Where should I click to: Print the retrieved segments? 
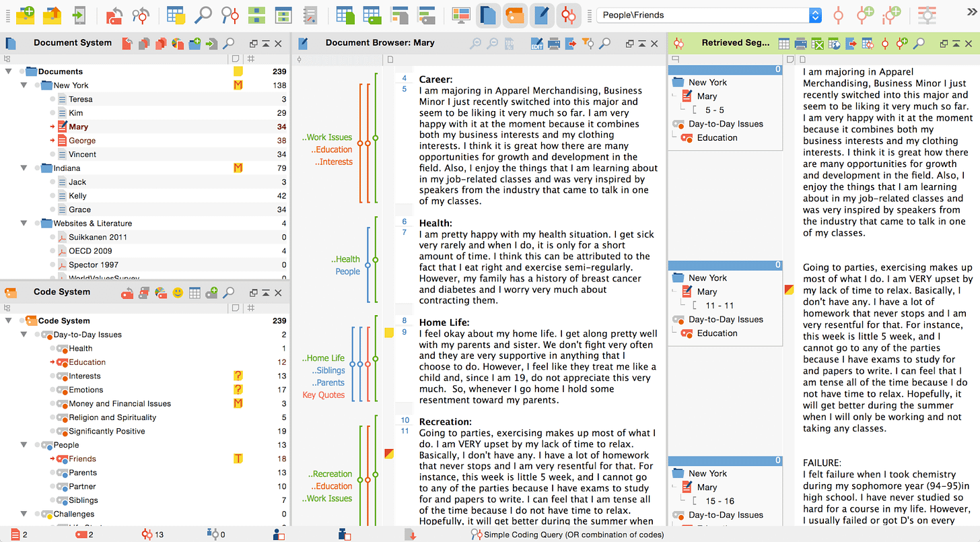click(800, 42)
